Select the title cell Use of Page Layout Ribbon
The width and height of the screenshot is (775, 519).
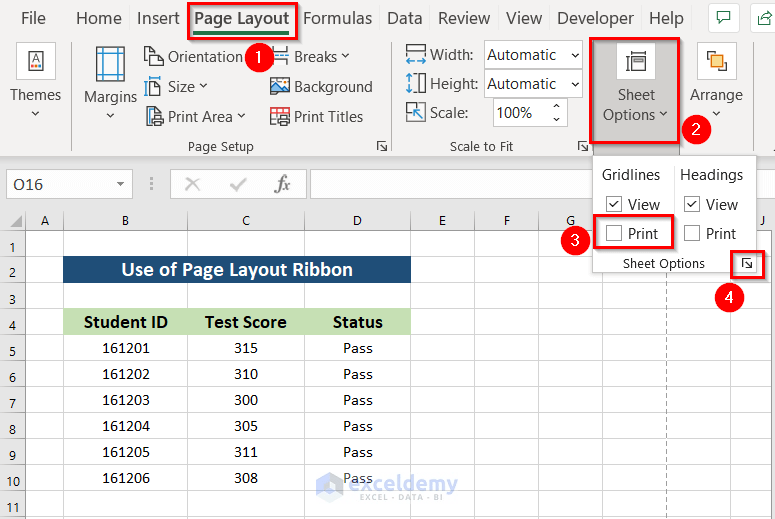pyautogui.click(x=237, y=269)
